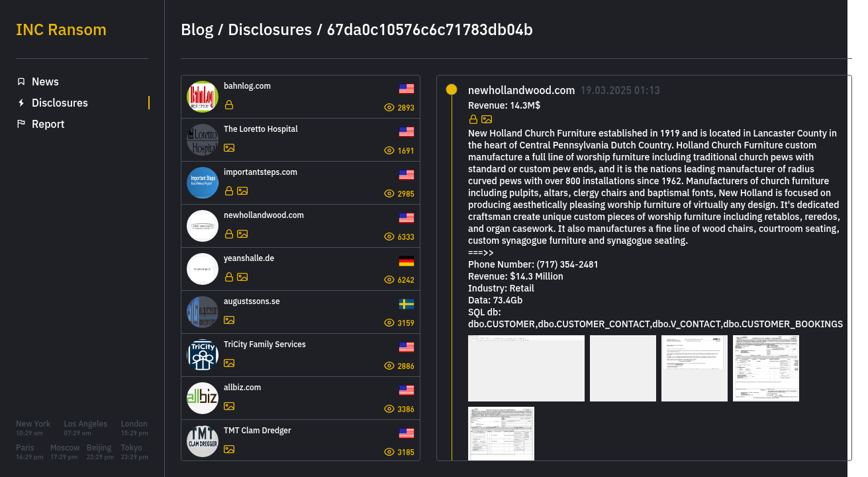
Task: Click the newhollandwood.com detail title
Action: [521, 90]
